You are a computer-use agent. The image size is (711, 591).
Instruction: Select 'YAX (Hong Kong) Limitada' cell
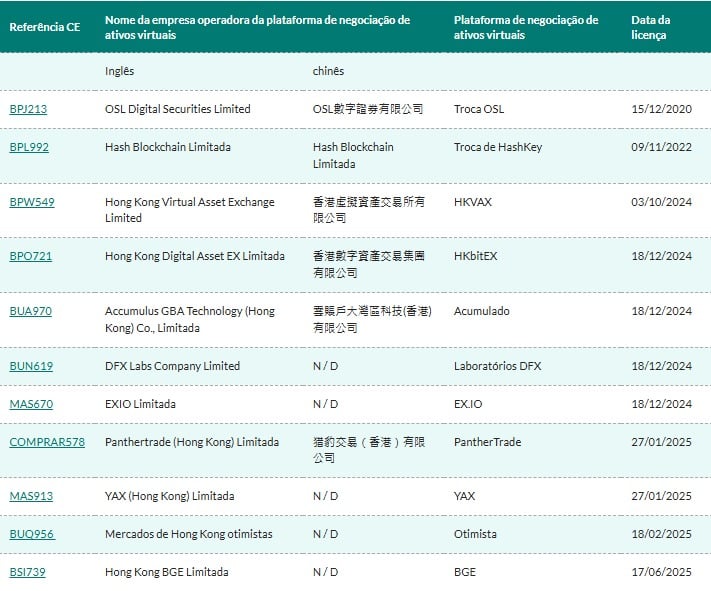170,496
